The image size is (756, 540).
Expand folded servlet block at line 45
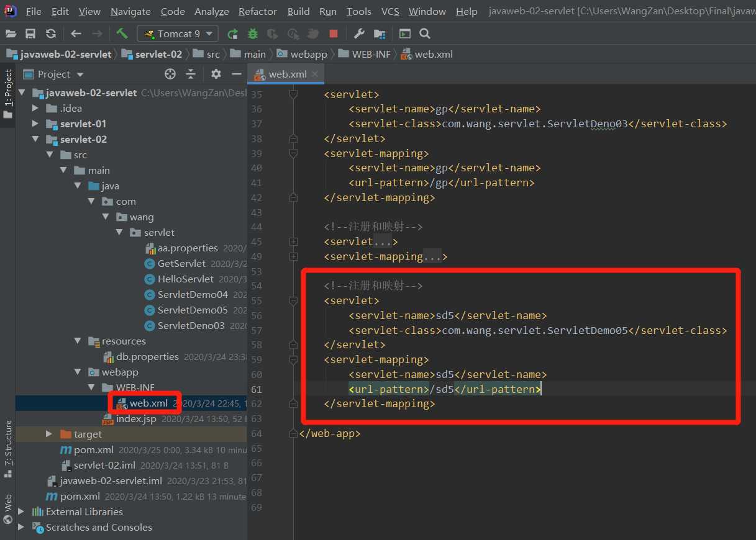coord(293,241)
